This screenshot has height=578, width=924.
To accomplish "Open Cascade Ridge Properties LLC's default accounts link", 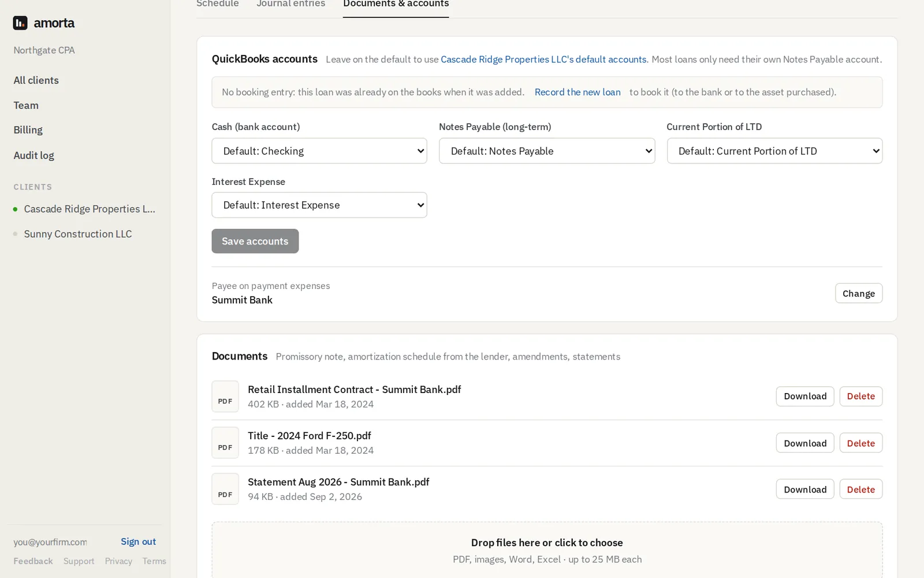I will click(x=543, y=60).
